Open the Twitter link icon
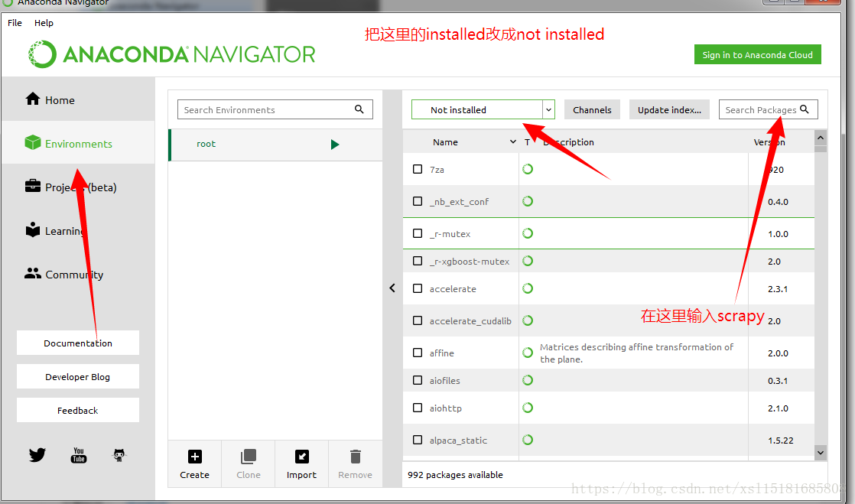The height and width of the screenshot is (504, 855). pos(37,455)
